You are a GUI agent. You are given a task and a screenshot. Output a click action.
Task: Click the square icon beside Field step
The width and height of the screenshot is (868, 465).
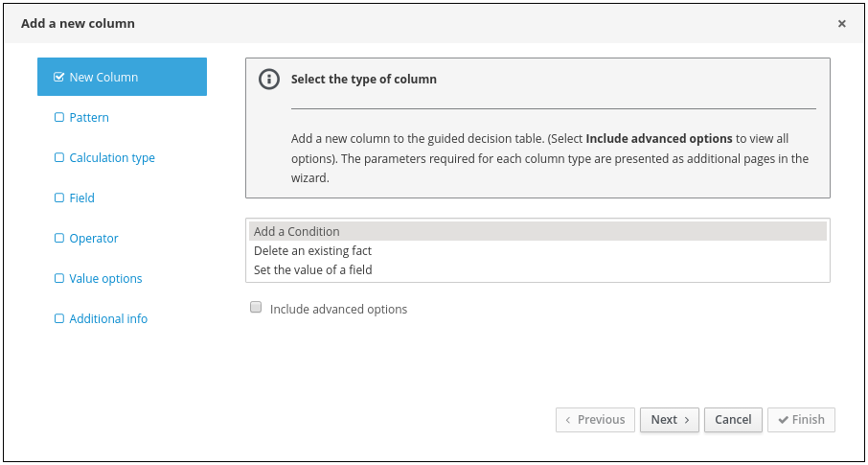coord(59,198)
